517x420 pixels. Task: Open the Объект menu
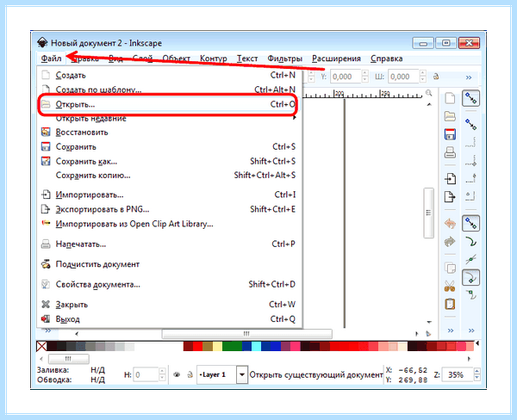177,59
